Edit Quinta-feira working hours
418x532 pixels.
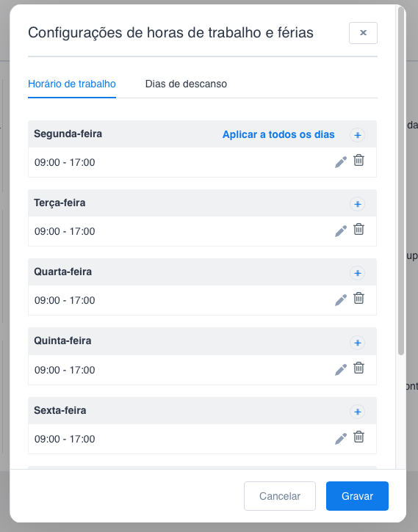click(x=341, y=370)
